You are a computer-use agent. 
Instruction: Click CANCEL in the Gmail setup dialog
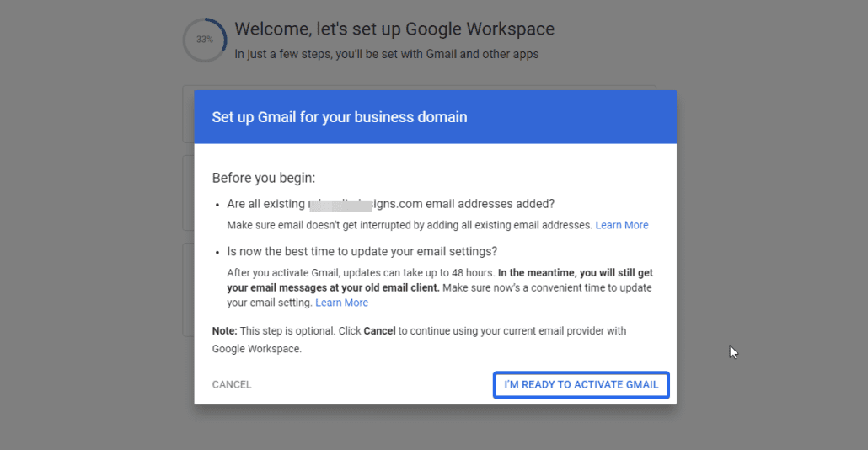coord(232,384)
